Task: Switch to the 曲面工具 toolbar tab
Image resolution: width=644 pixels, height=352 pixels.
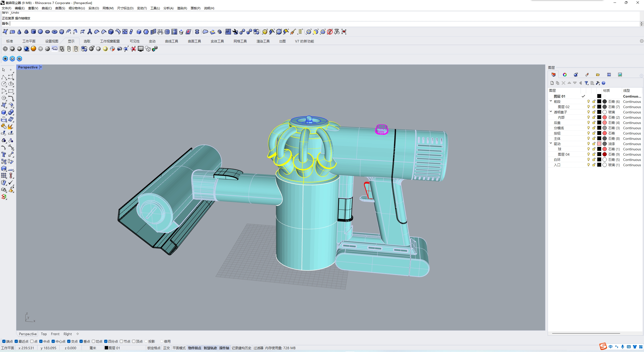Action: coord(194,41)
